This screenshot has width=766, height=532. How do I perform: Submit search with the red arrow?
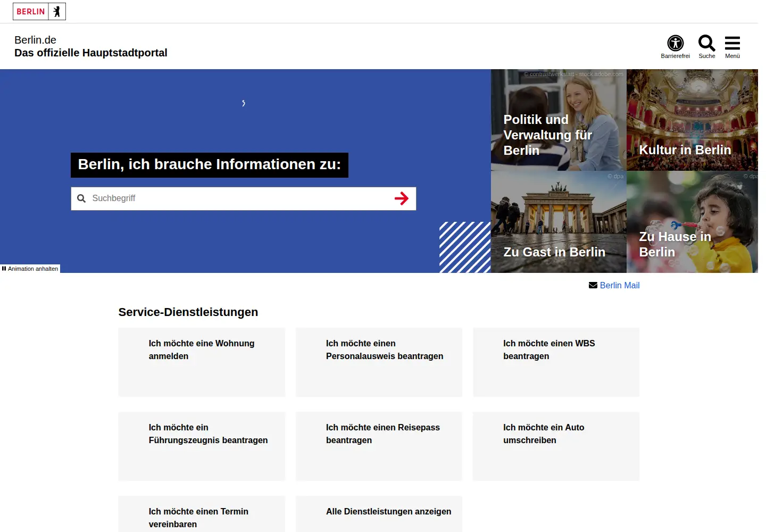click(402, 198)
